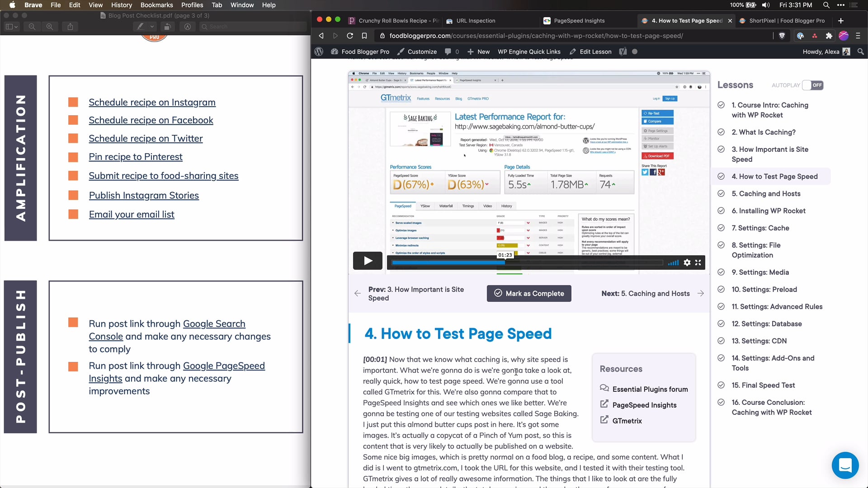The image size is (868, 488).
Task: Bookmark this page using the bookmark icon
Action: (x=364, y=36)
